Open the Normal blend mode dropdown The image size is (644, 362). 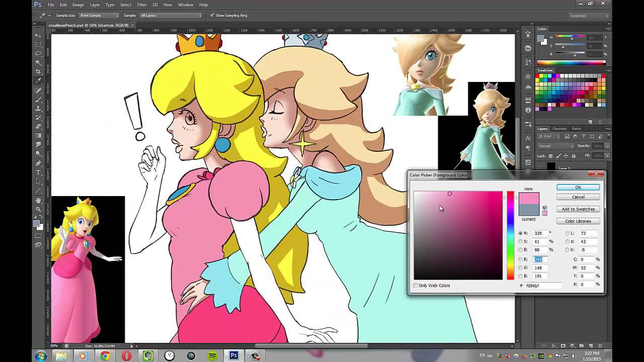click(x=556, y=146)
